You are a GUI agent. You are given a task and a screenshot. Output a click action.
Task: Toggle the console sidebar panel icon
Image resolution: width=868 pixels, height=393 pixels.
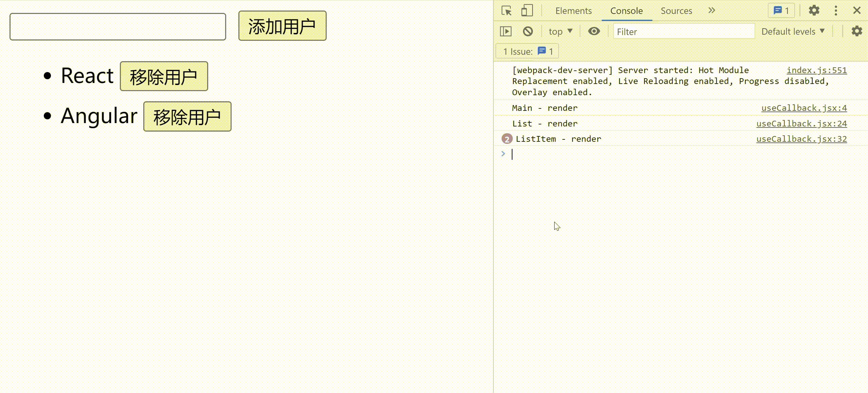click(x=506, y=32)
